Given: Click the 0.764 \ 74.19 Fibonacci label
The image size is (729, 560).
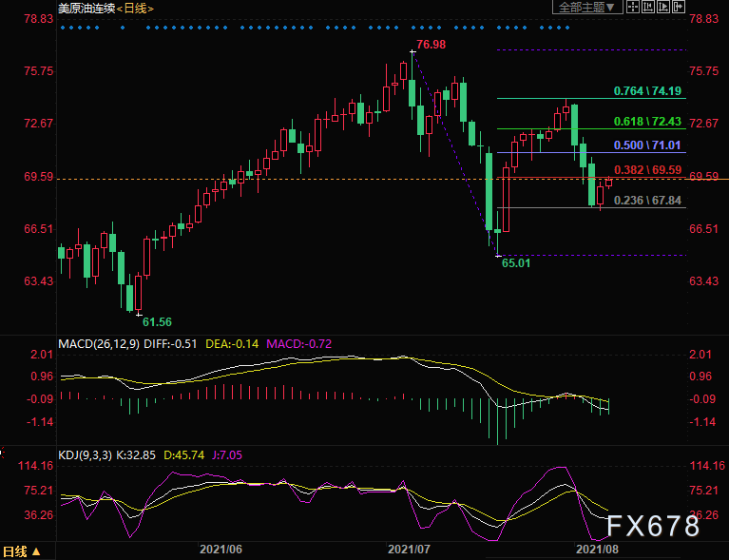Looking at the screenshot, I should point(649,91).
